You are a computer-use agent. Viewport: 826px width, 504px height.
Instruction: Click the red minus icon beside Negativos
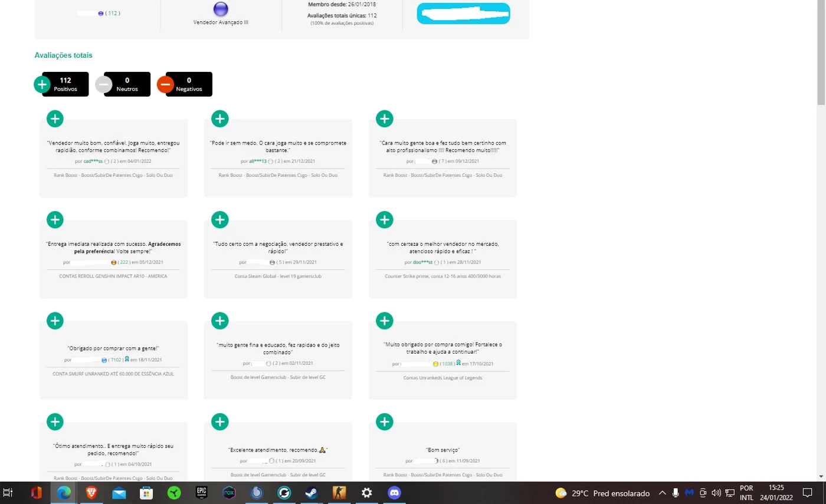(x=165, y=84)
